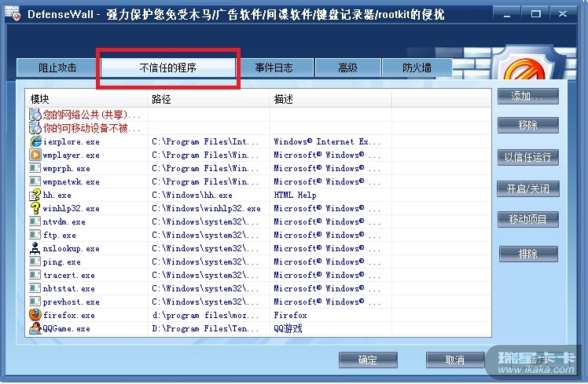Image resolution: width=588 pixels, height=384 pixels.
Task: Click the nbtstat.exe program icon
Action: (x=35, y=288)
